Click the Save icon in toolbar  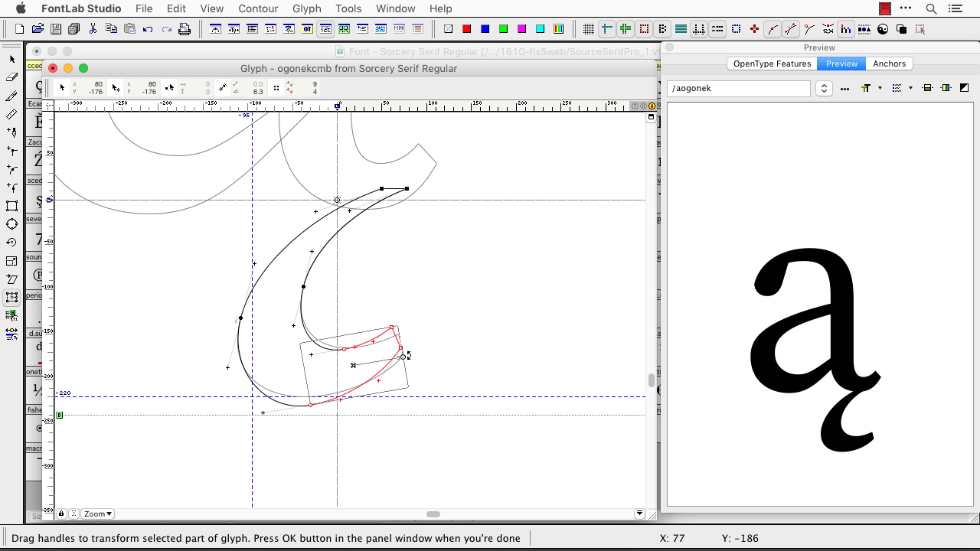[56, 29]
